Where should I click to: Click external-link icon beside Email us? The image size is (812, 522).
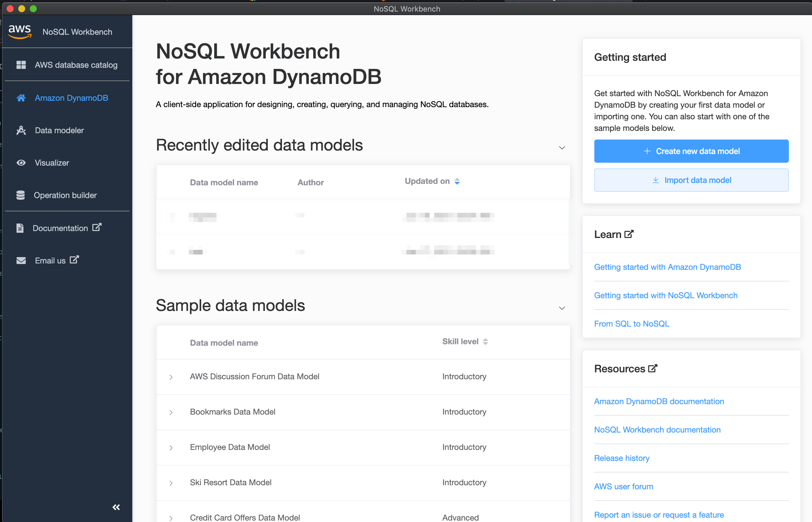click(74, 260)
